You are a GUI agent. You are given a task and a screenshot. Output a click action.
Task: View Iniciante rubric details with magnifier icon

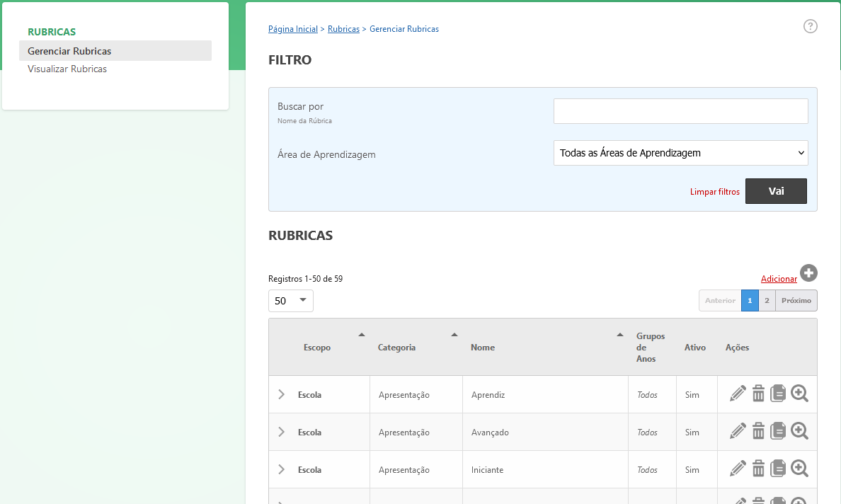(799, 469)
